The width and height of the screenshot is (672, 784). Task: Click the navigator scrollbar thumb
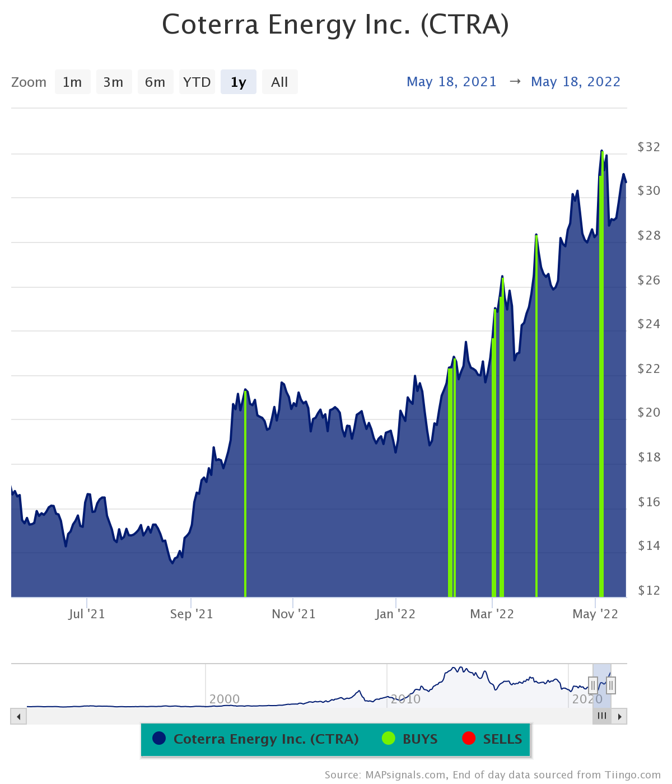602,716
